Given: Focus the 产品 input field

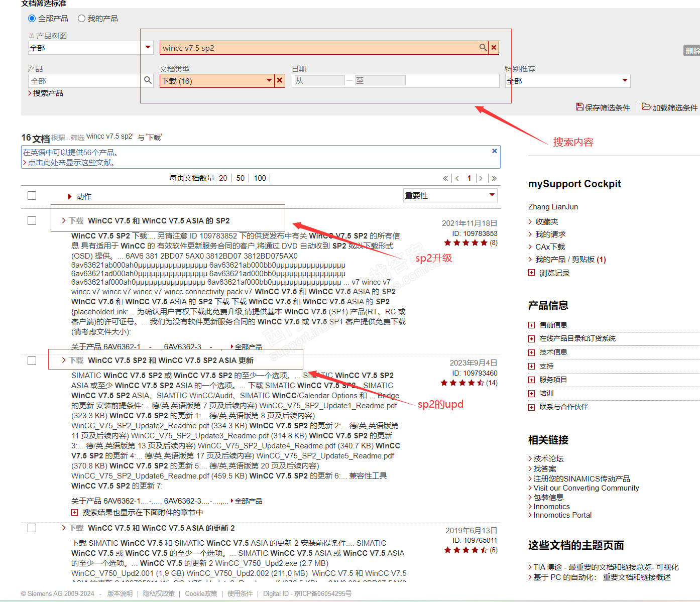Looking at the screenshot, I should tap(85, 81).
